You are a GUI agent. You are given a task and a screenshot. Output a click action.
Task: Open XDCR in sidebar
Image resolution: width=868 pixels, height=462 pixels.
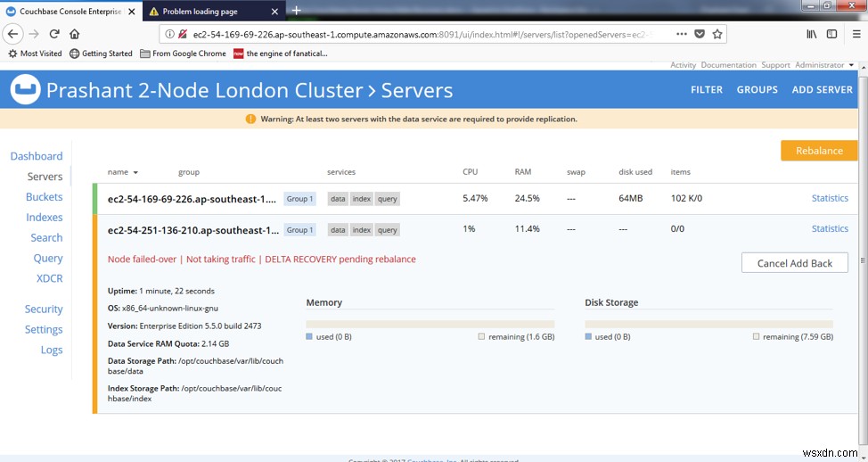tap(50, 278)
